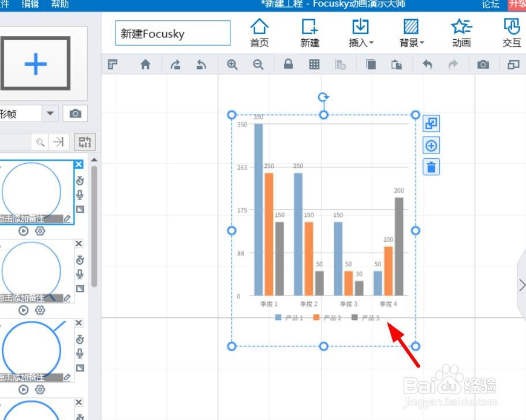Edit the first frame note pencil
526x420 pixels.
coord(67,219)
